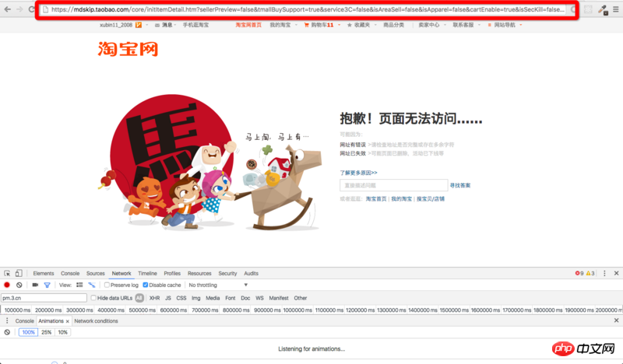The image size is (623, 364).
Task: Click the capture screenshots camera icon
Action: click(x=35, y=285)
